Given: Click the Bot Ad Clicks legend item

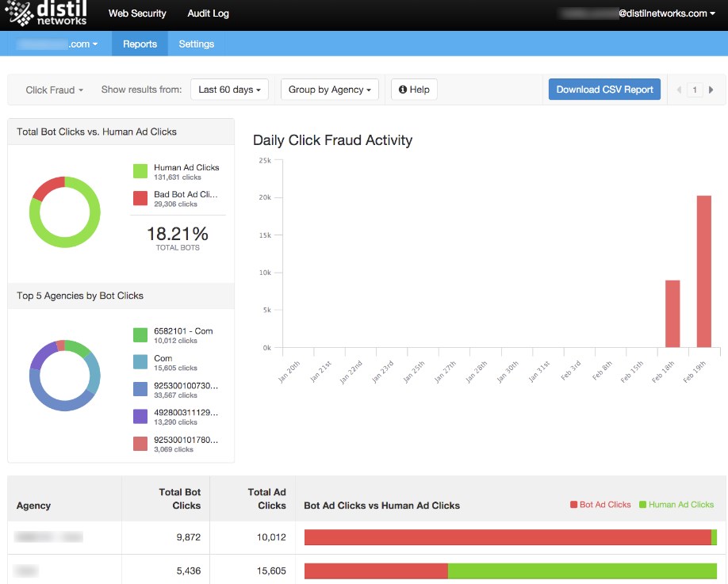Looking at the screenshot, I should click(x=600, y=505).
